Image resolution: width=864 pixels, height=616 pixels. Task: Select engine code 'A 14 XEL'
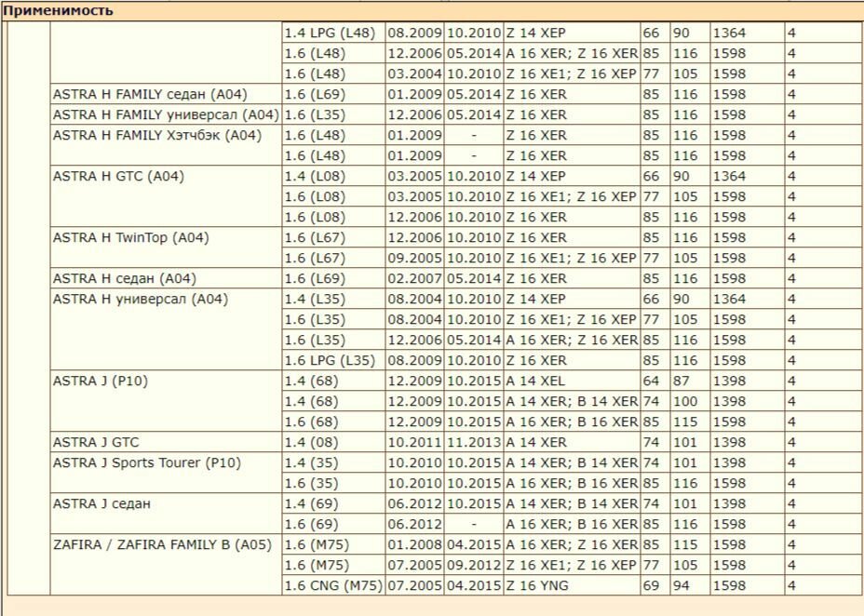click(x=572, y=381)
